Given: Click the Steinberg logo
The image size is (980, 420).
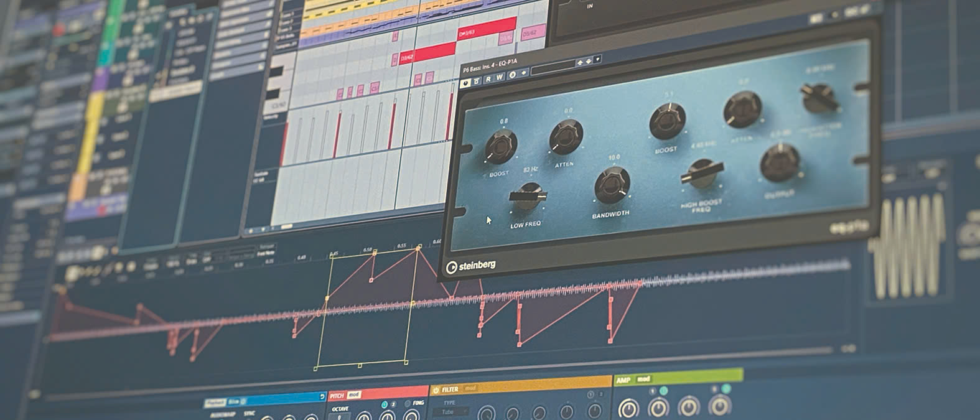Looking at the screenshot, I should tap(471, 266).
